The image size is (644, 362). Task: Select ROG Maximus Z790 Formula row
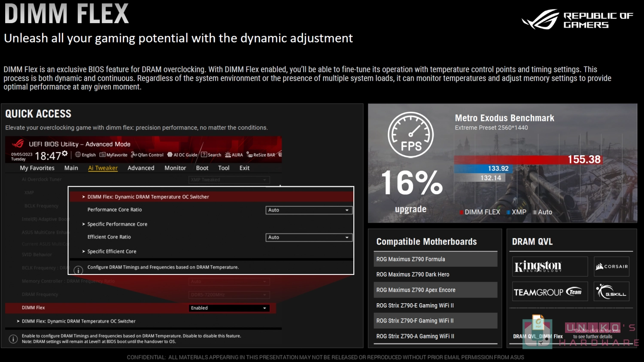(436, 259)
